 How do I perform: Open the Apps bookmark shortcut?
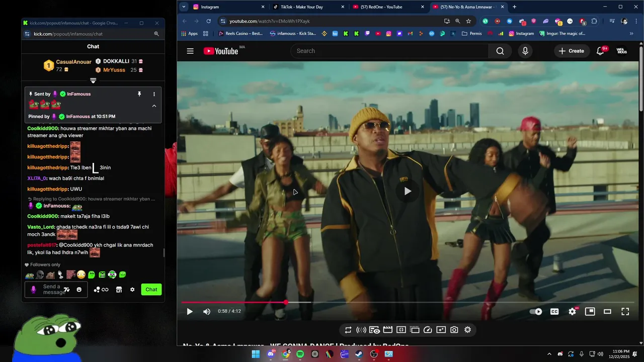(189, 34)
